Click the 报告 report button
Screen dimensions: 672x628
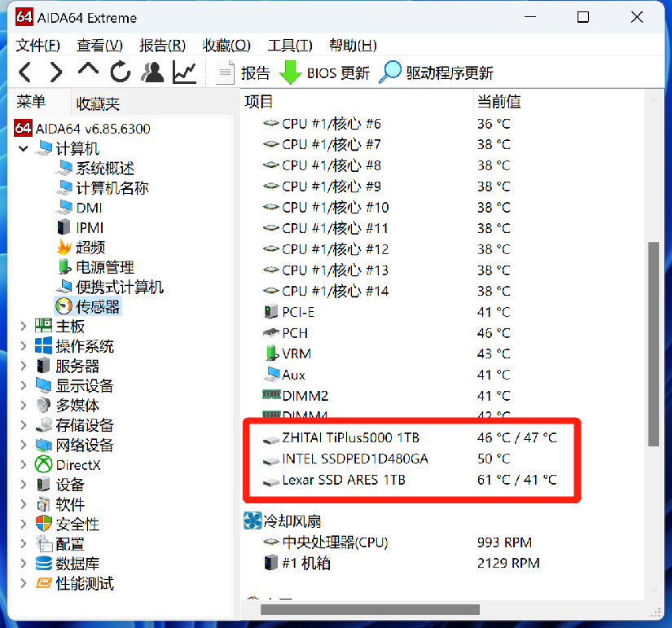pos(243,72)
